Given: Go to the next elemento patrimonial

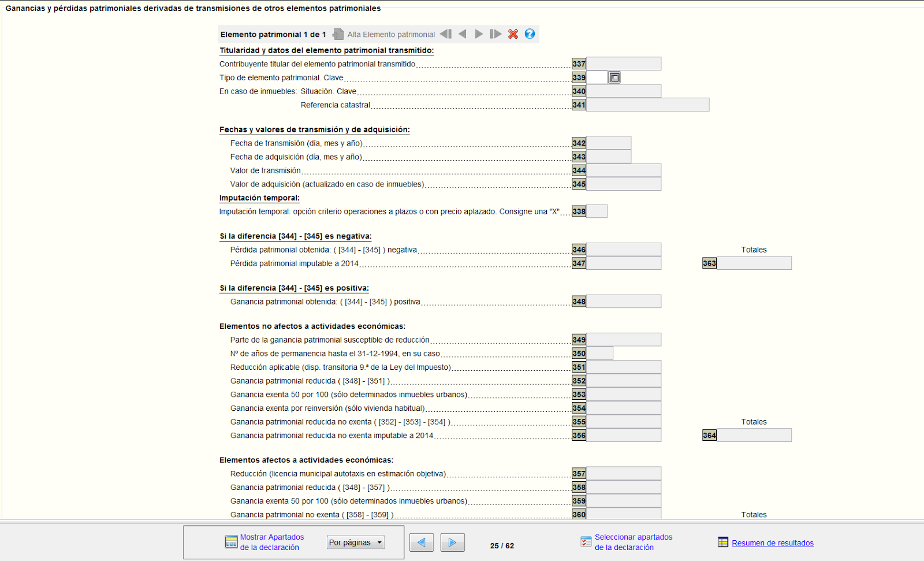Looking at the screenshot, I should [479, 34].
